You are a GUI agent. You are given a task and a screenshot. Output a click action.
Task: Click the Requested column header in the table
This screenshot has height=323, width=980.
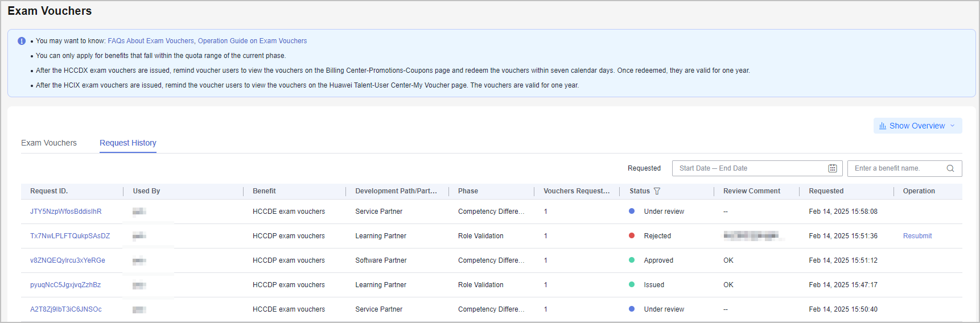[x=826, y=191]
